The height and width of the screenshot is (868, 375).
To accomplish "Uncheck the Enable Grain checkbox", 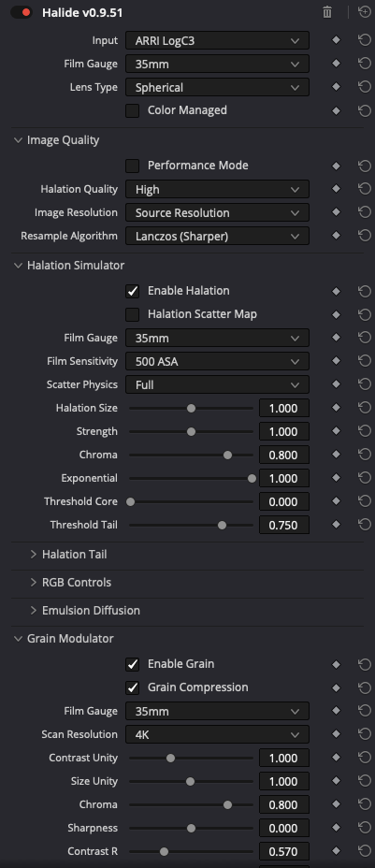I will 132,664.
